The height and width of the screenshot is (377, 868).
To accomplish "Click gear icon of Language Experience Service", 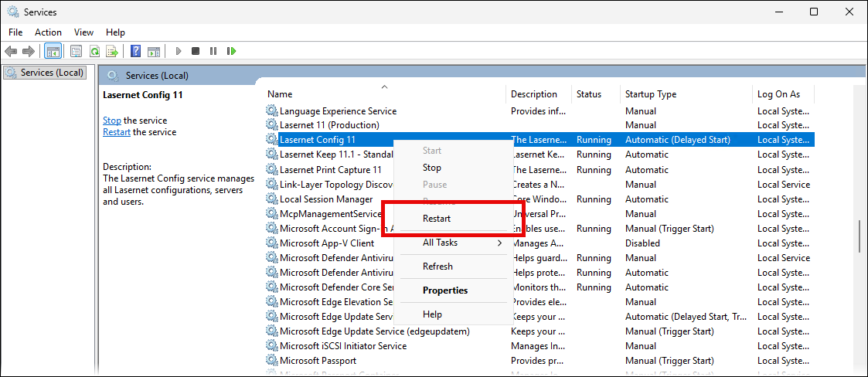I will click(x=271, y=110).
